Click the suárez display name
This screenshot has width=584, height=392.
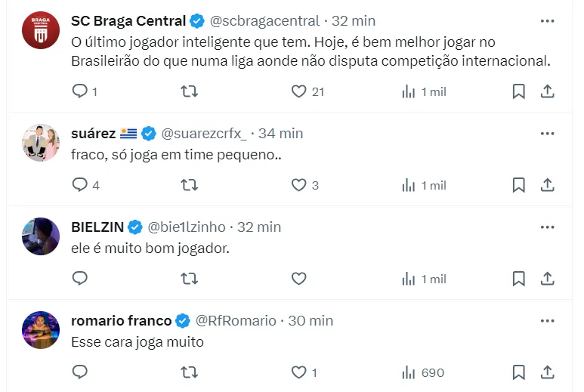click(x=93, y=133)
